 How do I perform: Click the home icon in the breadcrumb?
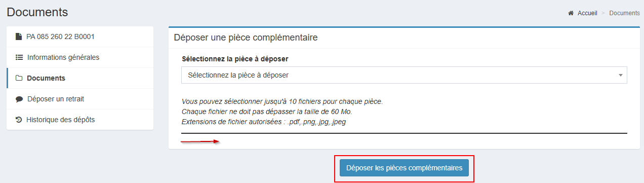571,13
